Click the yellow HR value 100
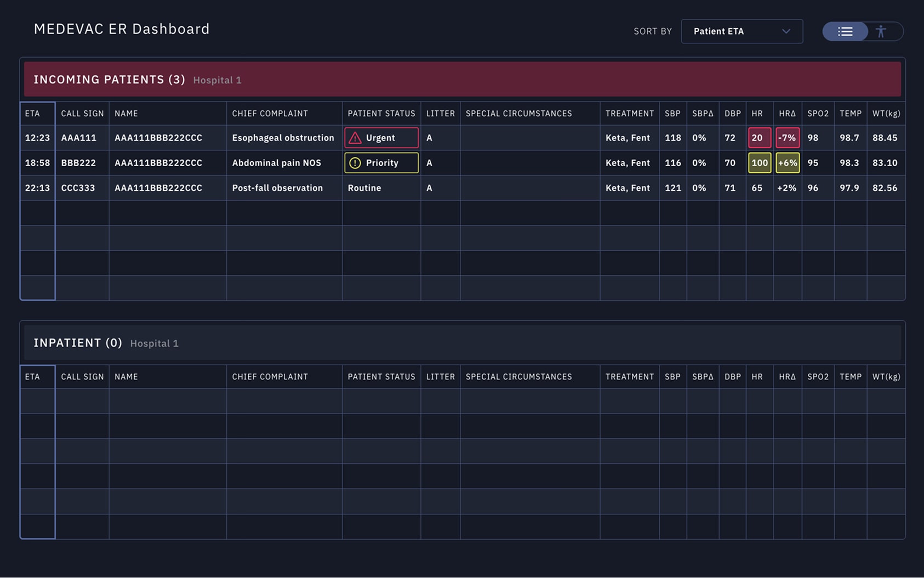 [x=759, y=163]
